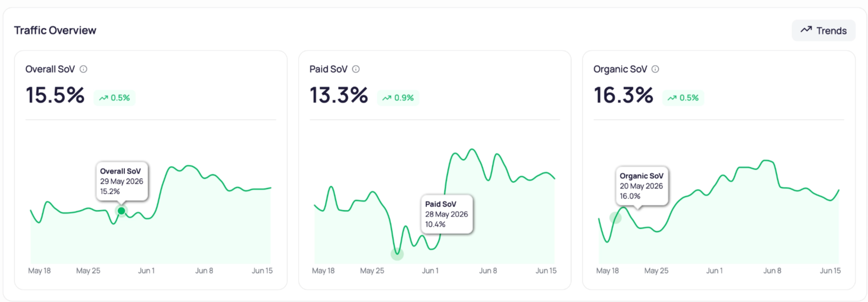This screenshot has height=302, width=868.
Task: Click the trend arrow icon in Trends button
Action: [x=806, y=30]
